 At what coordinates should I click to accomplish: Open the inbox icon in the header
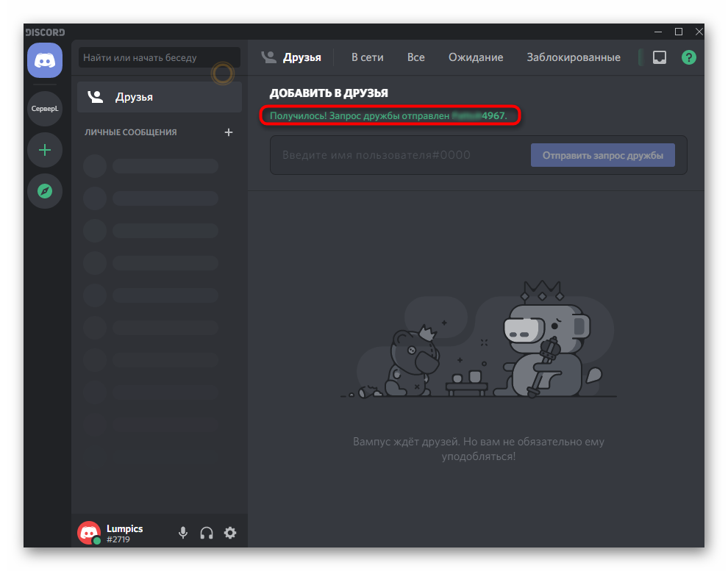(660, 57)
